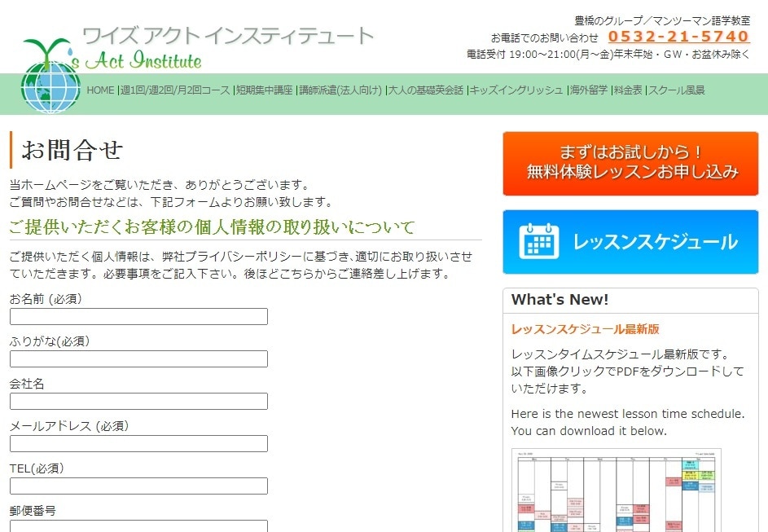
Task: Click the 豊橋のグループ/マンツーマン語学教室 tagline
Action: click(662, 20)
